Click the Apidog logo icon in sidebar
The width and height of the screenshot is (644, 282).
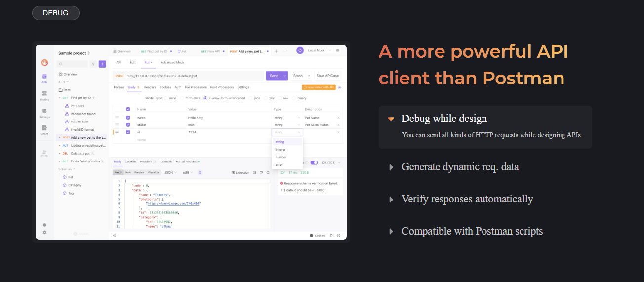44,63
